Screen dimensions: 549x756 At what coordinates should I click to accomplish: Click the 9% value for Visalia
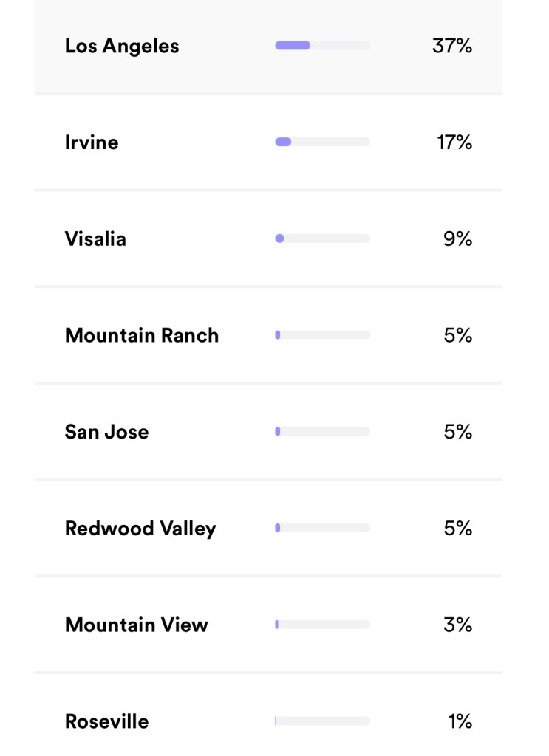[x=457, y=239]
